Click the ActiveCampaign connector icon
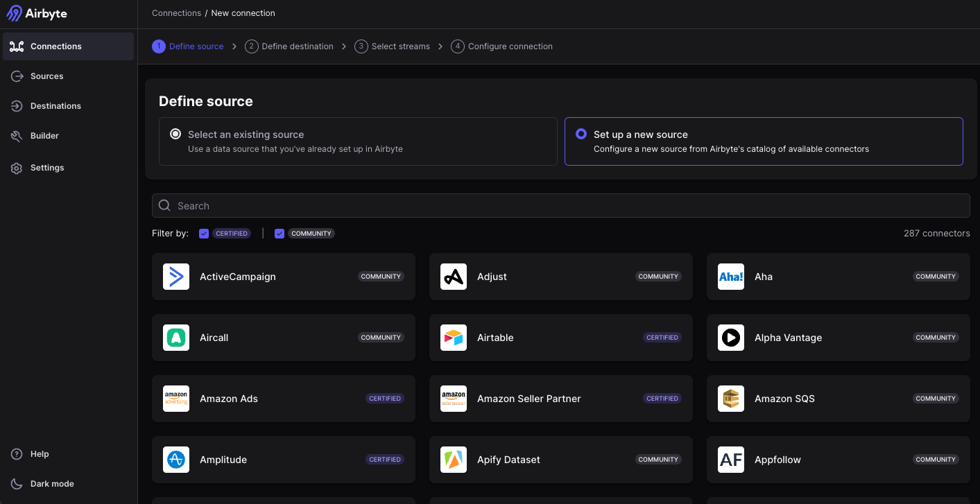980x504 pixels. click(x=176, y=277)
